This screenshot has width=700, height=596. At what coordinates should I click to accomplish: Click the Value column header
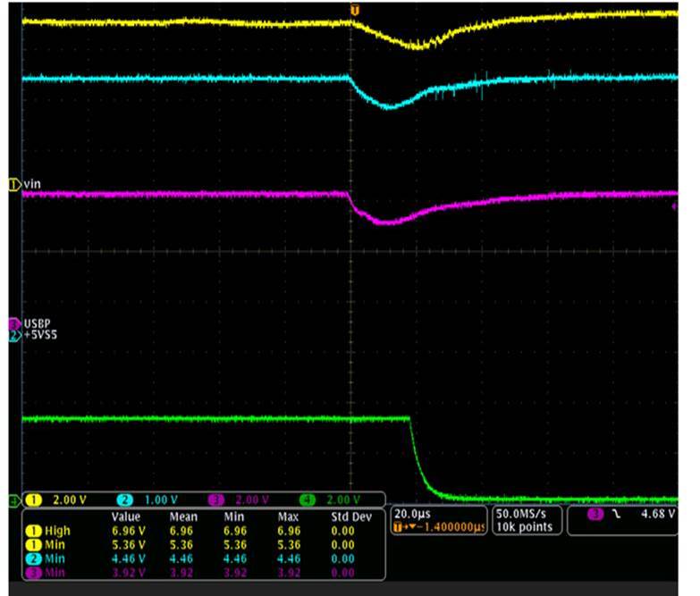[126, 517]
